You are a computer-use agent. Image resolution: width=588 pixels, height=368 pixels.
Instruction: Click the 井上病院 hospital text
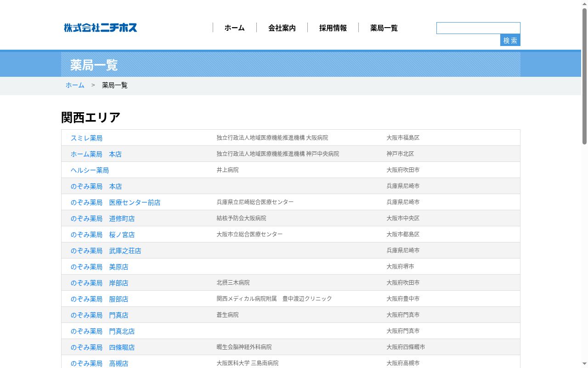228,170
